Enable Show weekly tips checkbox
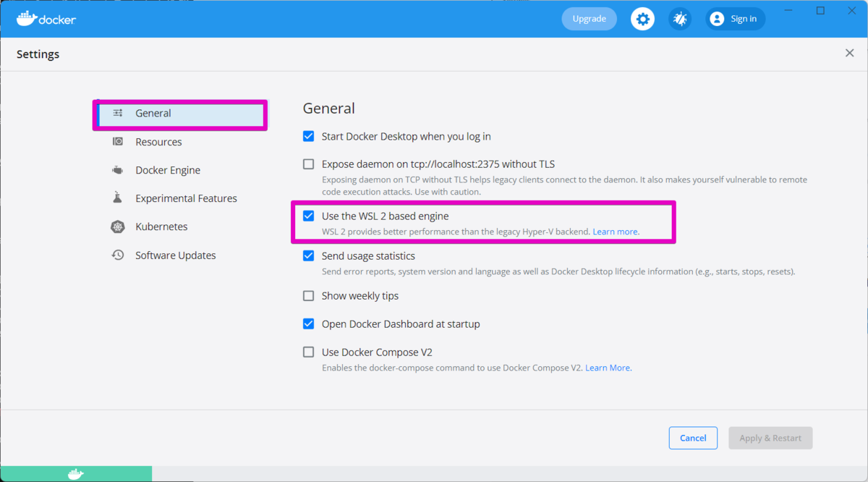868x482 pixels. (x=309, y=295)
